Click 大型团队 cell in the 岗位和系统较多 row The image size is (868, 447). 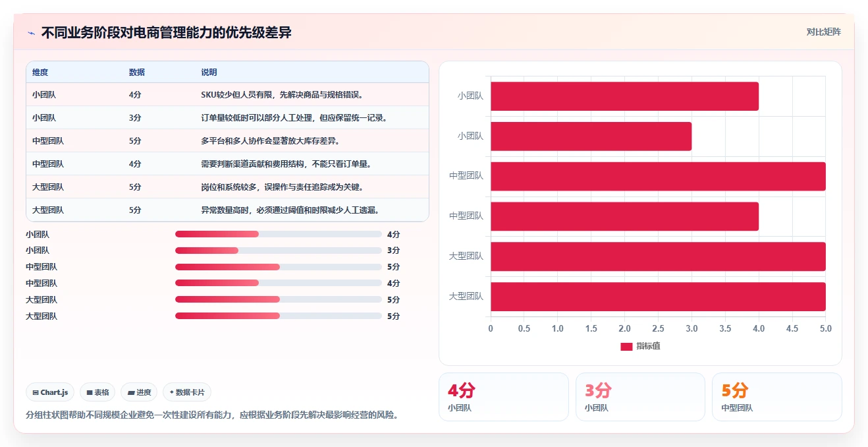tap(48, 187)
